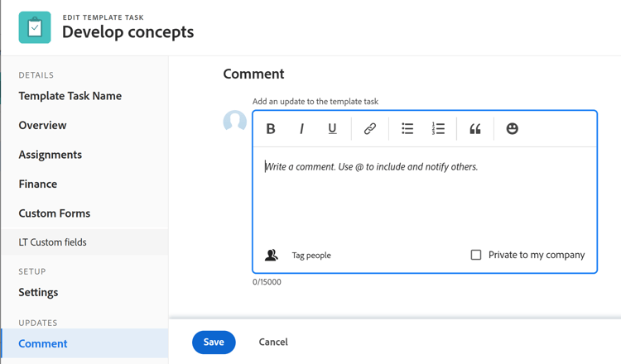Open the Template Task Name section
The width and height of the screenshot is (621, 364).
[70, 96]
